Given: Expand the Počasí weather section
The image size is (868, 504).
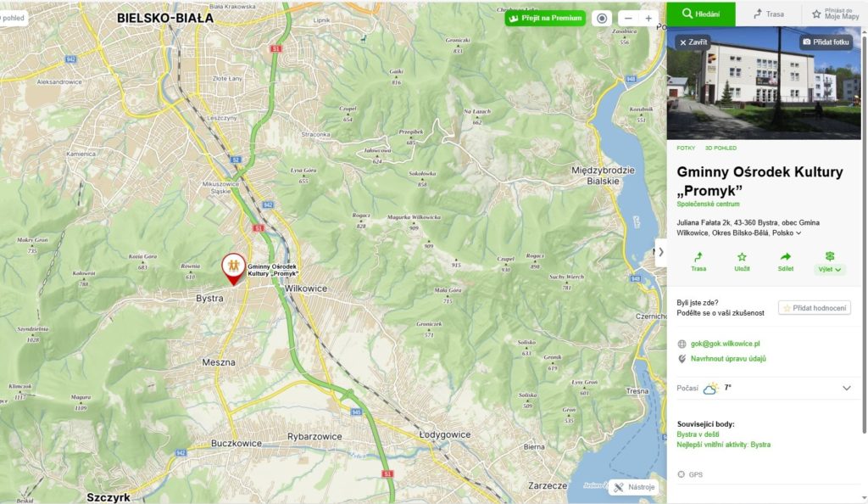Looking at the screenshot, I should 845,388.
